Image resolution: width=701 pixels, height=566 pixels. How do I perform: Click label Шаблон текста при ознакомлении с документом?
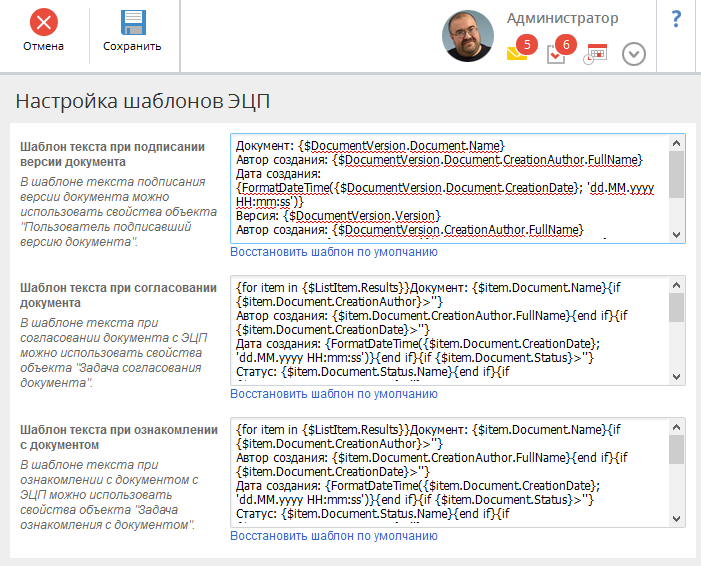point(119,437)
